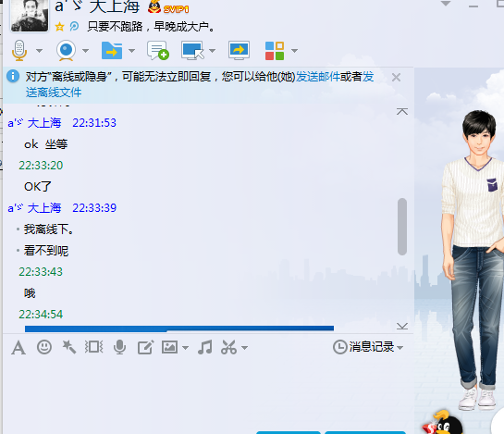
Task: Click the contact avatar photo
Action: point(30,16)
